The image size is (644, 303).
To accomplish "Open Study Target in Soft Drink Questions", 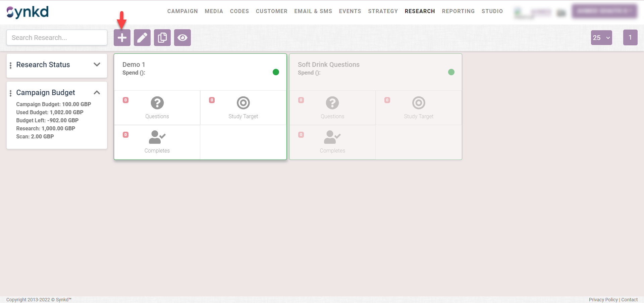I will (419, 103).
